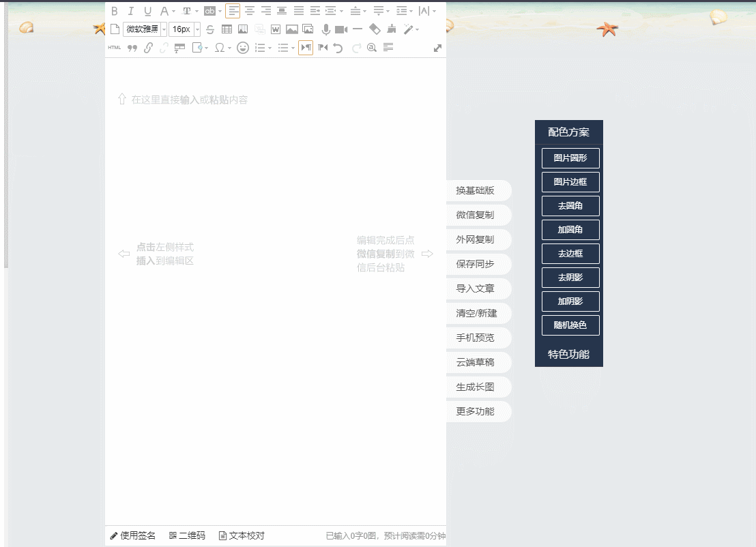The width and height of the screenshot is (756, 547).
Task: Toggle strikethrough formatting
Action: click(x=210, y=29)
